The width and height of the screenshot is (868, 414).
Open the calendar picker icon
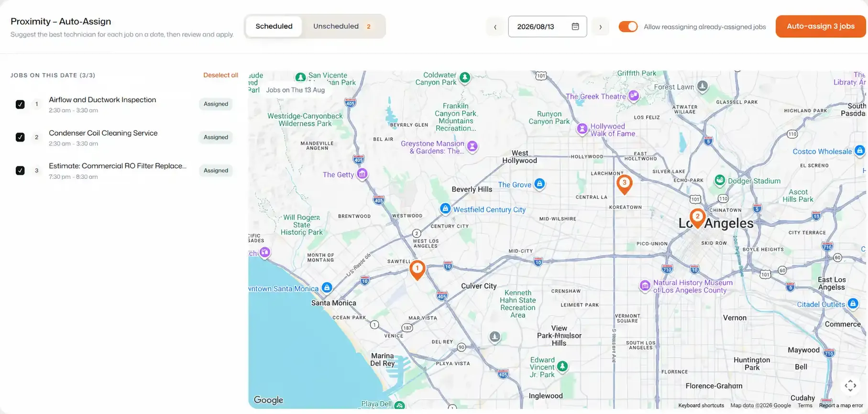tap(575, 26)
